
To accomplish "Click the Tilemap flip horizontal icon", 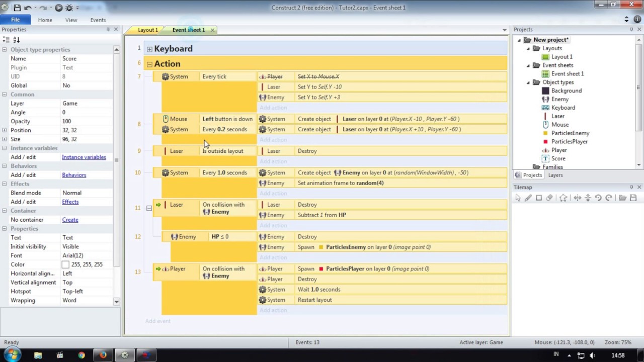I will [578, 198].
